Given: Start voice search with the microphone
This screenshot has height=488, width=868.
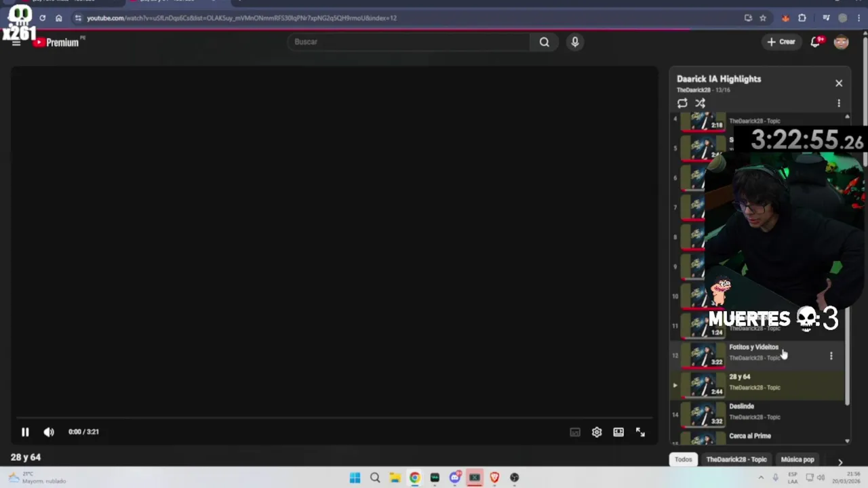Looking at the screenshot, I should coord(575,42).
